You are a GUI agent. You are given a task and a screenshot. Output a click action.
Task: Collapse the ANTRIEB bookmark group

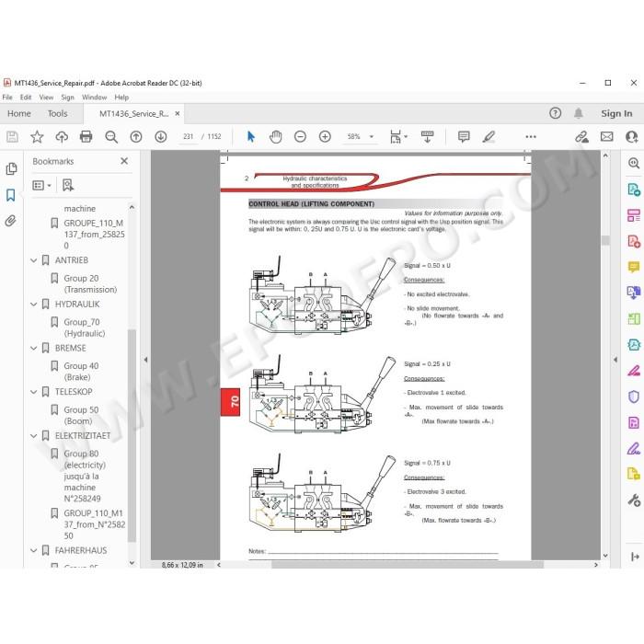pos(34,260)
